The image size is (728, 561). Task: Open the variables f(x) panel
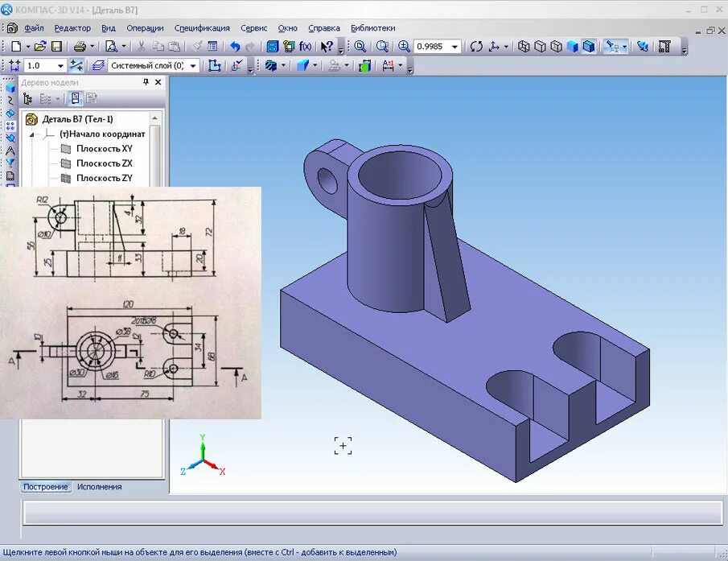305,47
